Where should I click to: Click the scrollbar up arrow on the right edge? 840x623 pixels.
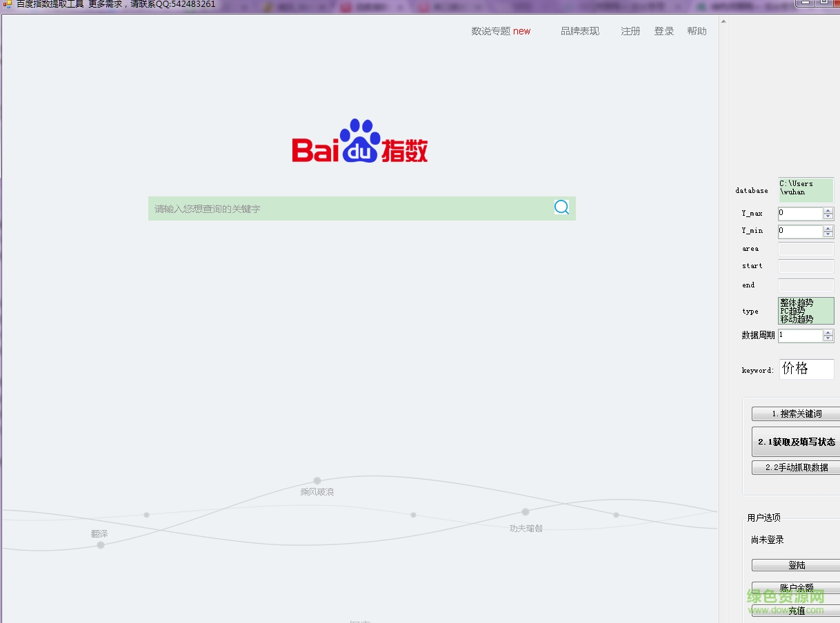click(723, 21)
